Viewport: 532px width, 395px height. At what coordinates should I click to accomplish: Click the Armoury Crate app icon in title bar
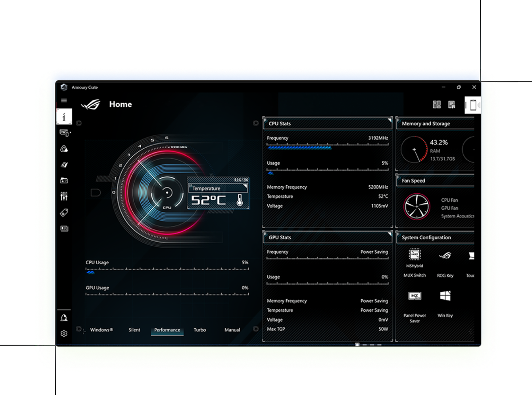point(64,87)
